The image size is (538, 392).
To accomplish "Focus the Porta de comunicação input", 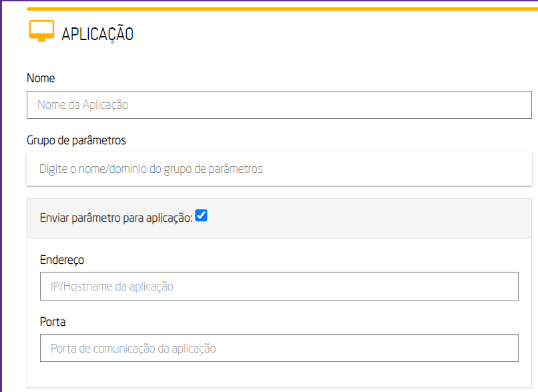I will click(x=279, y=349).
